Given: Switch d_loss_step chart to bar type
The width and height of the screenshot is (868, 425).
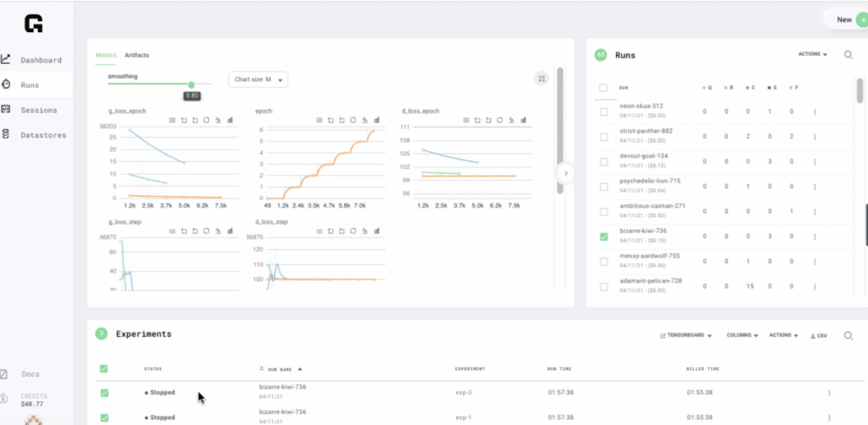Looking at the screenshot, I should [377, 231].
